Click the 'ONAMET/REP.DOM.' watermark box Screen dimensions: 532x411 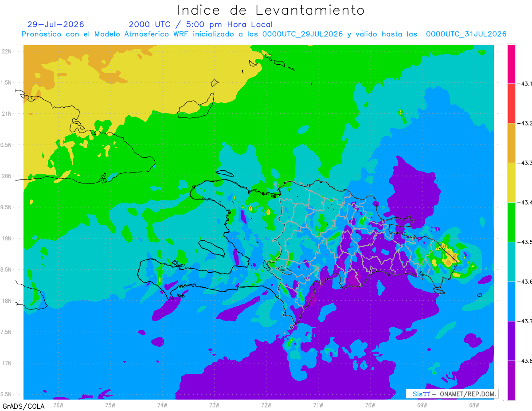(x=452, y=394)
